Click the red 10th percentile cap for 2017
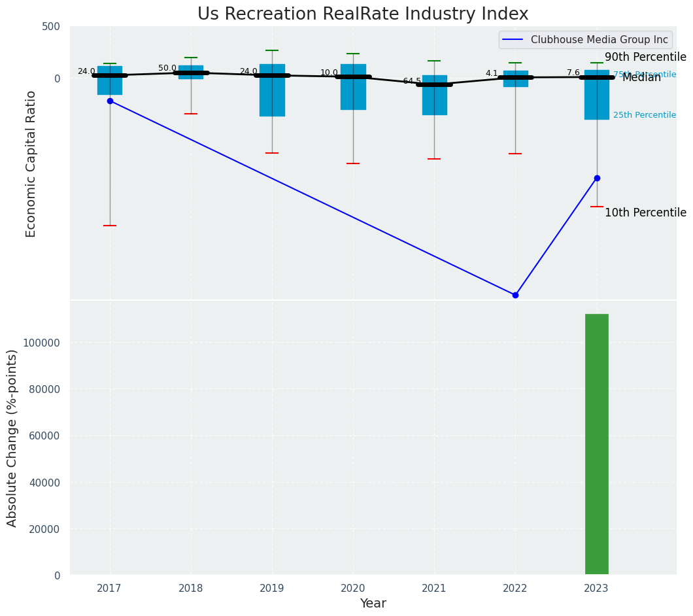Viewport: 693px width, 616px height. tap(110, 226)
